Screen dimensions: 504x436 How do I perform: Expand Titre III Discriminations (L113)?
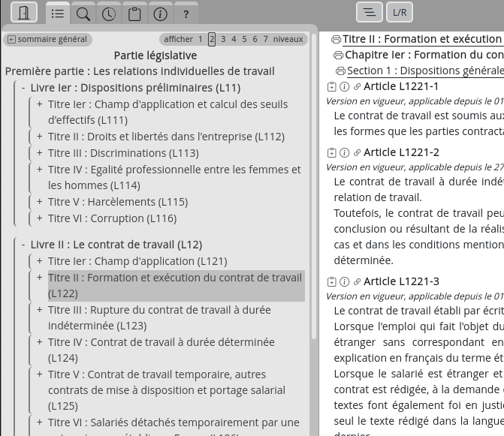[x=39, y=153]
